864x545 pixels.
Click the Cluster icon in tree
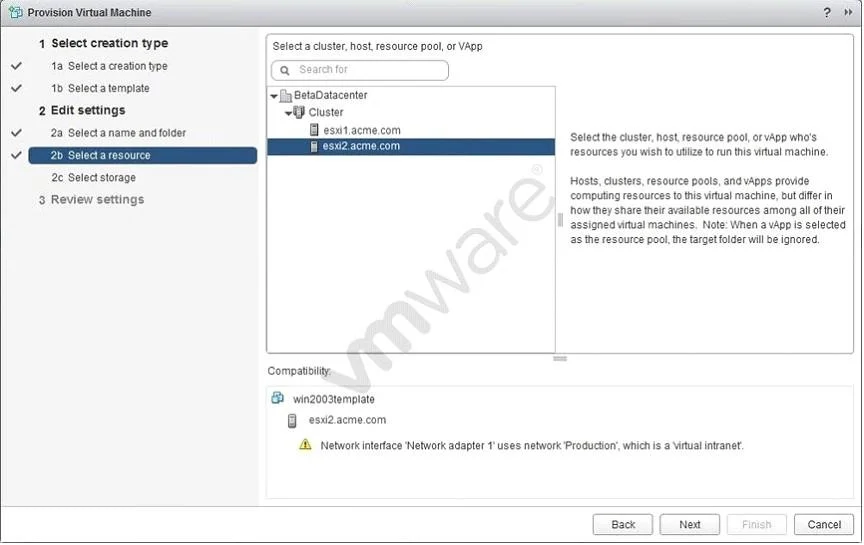coord(299,112)
